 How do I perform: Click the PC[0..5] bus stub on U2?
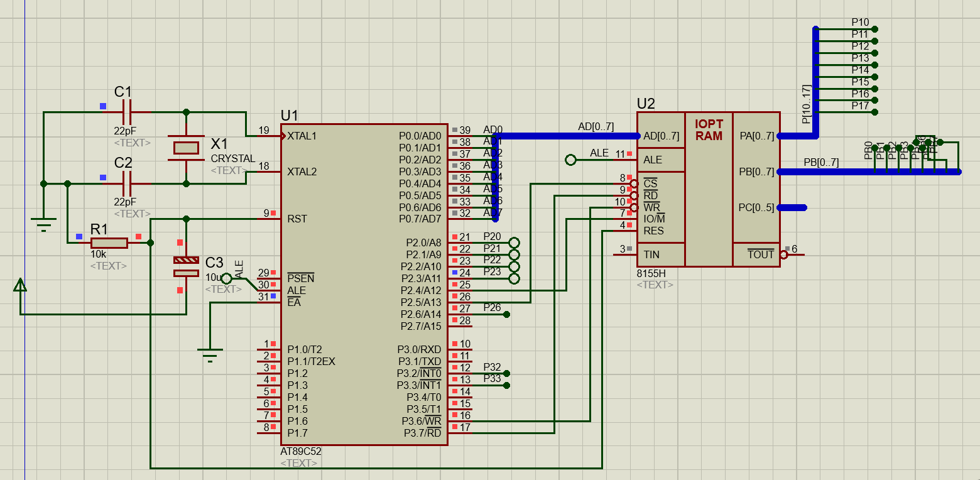click(793, 207)
